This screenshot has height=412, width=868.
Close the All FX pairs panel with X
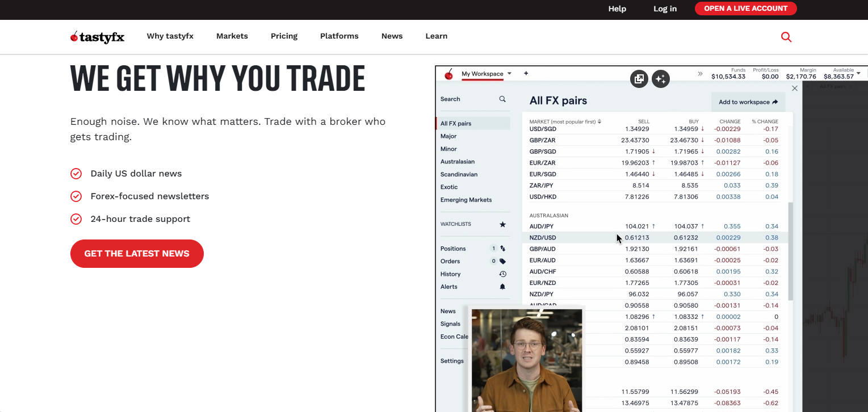(x=795, y=88)
